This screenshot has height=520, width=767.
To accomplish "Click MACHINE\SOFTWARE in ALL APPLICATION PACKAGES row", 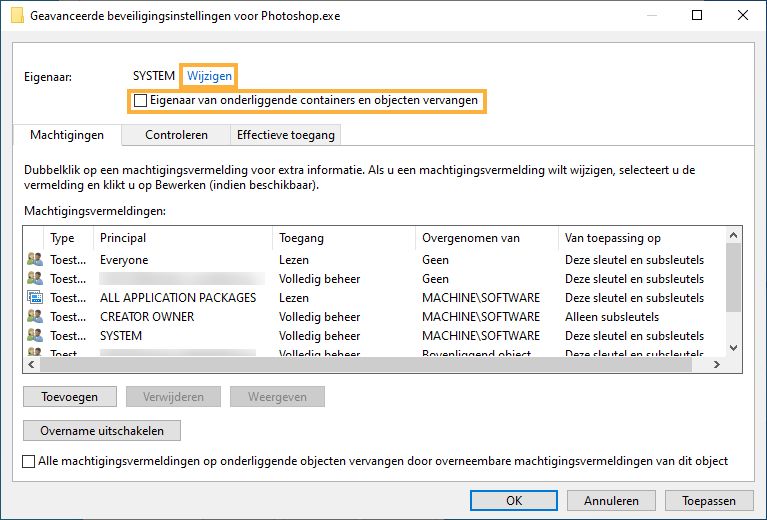I will [x=481, y=298].
